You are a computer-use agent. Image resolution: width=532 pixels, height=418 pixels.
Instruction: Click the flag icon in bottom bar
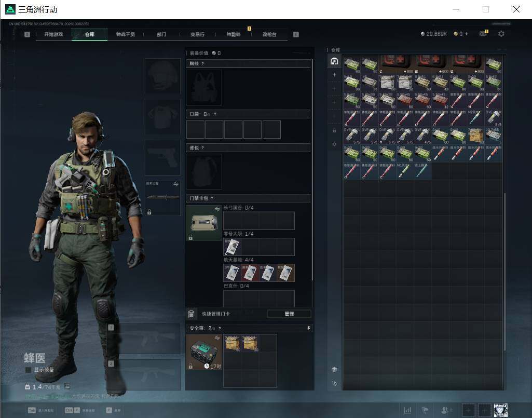tap(425, 410)
